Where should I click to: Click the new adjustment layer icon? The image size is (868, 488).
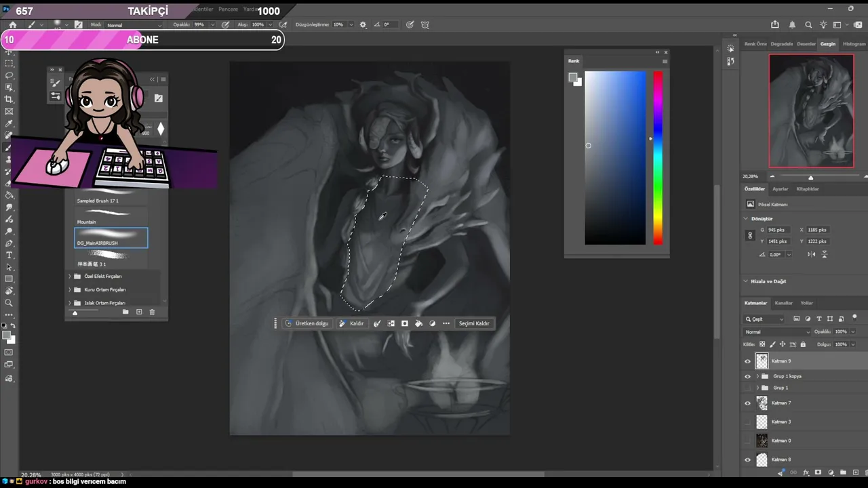(x=830, y=472)
